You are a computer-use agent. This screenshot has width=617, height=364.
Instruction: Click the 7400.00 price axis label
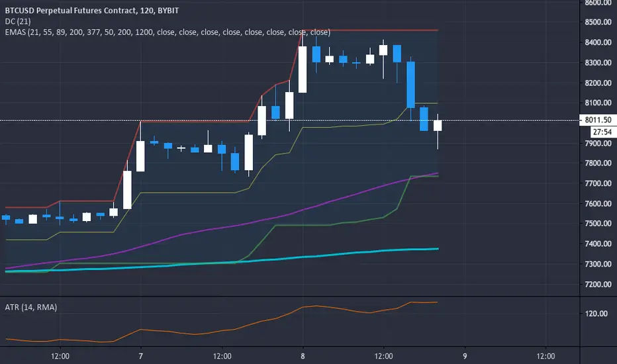point(598,244)
